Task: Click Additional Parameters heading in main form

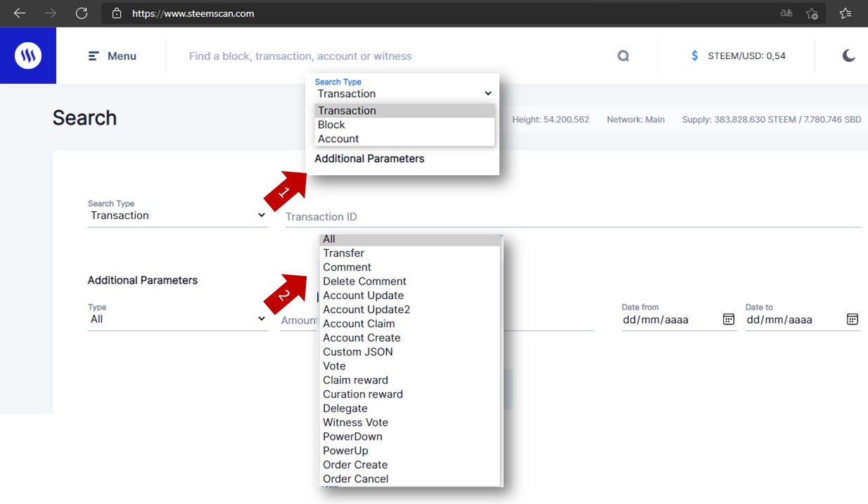Action: coord(143,280)
